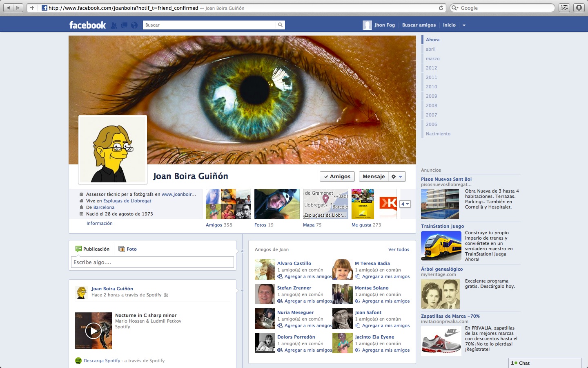Toggle the Amigos friendship button
Image resolution: width=588 pixels, height=368 pixels.
tap(337, 177)
